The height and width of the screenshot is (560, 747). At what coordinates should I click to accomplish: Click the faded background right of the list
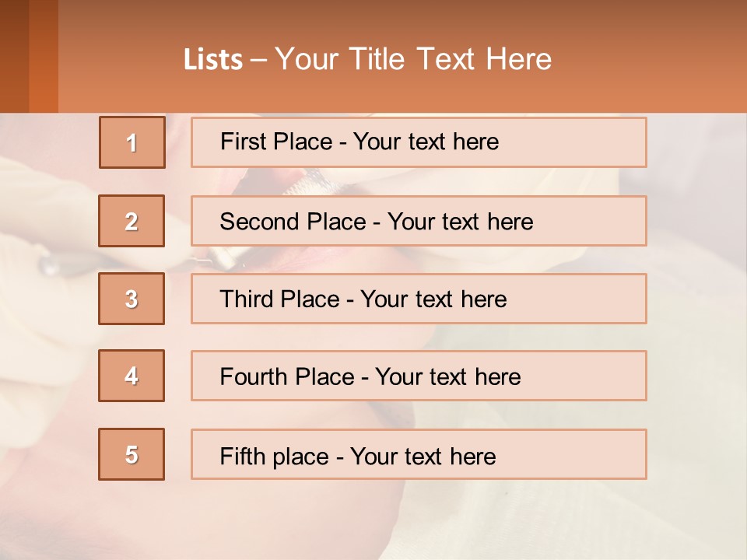pyautogui.click(x=696, y=311)
